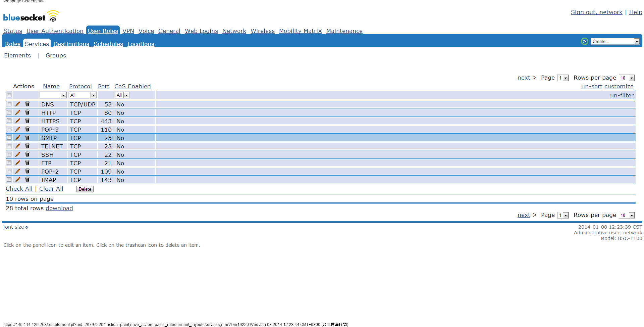Click the pencil edit icon for DNS
Screen dimensions: 644x327
tap(18, 104)
